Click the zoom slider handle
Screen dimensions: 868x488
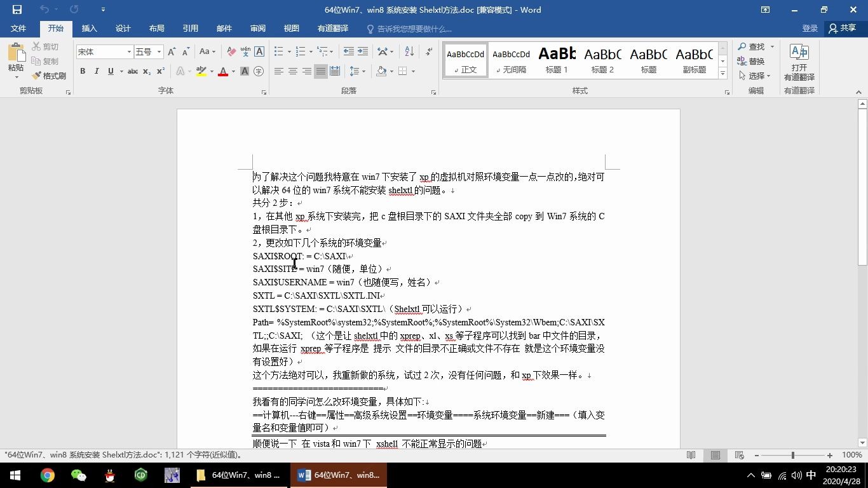pyautogui.click(x=793, y=455)
